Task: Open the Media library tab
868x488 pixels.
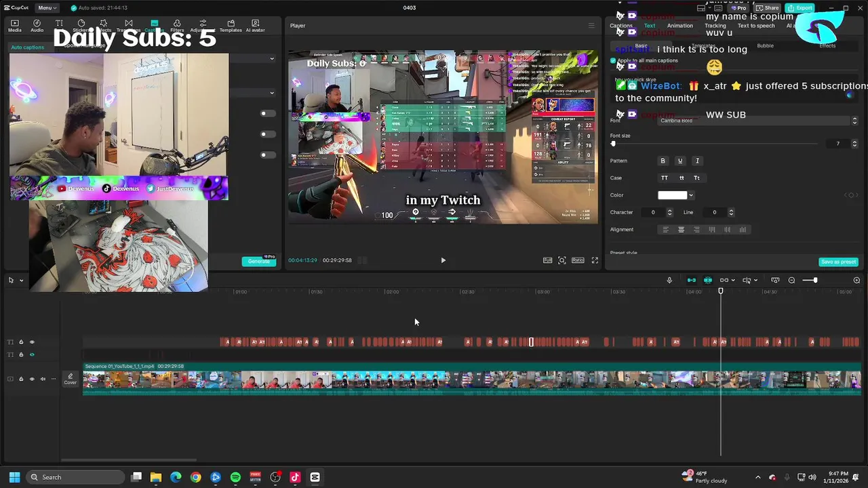Action: click(14, 26)
